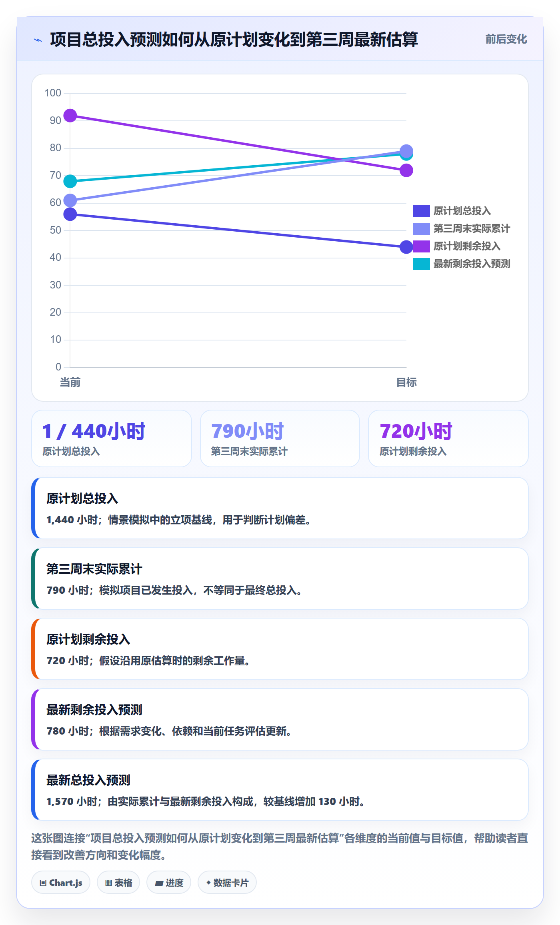Toggle the 第三周末实际累计 legend color swatch
This screenshot has width=560, height=925.
pyautogui.click(x=421, y=228)
